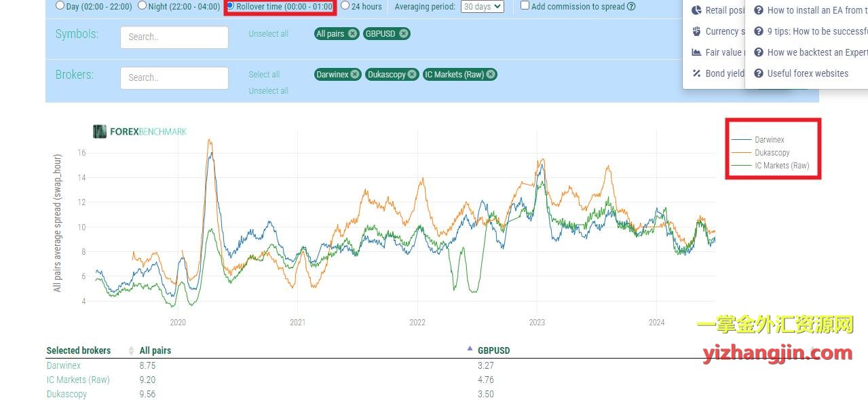This screenshot has height=400, width=868.
Task: Click Select all in the Brokers row
Action: 264,75
